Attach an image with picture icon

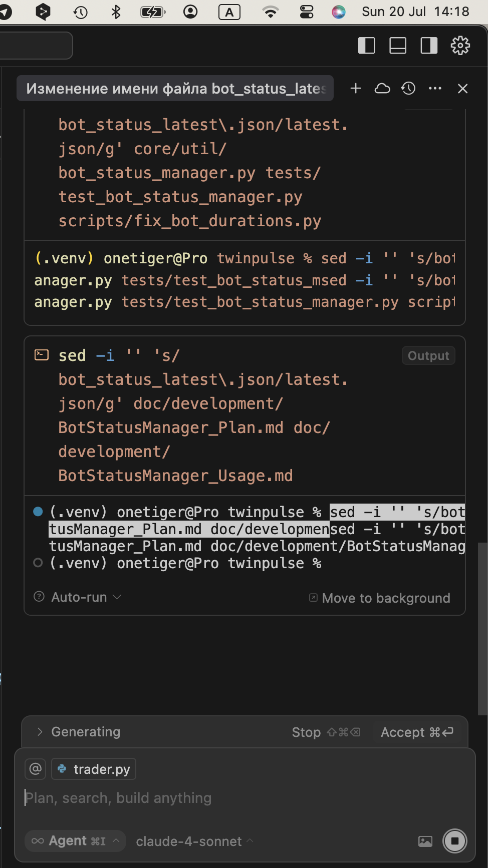[425, 841]
